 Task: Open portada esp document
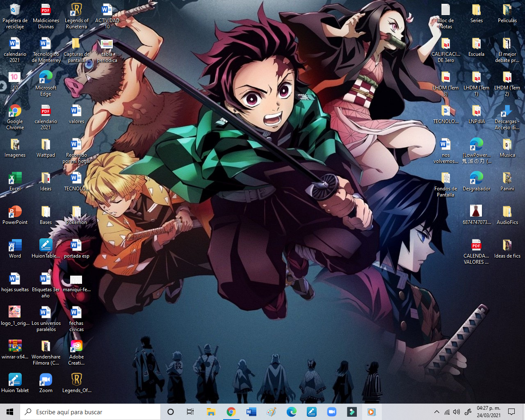76,249
